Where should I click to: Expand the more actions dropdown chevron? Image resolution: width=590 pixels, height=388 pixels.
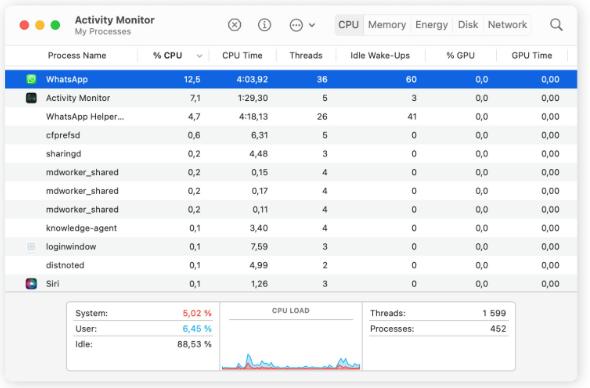312,25
